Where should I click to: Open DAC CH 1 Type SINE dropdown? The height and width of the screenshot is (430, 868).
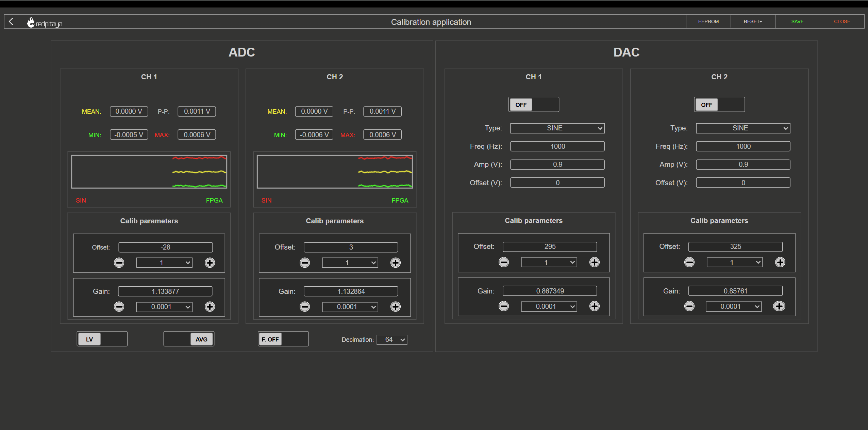[x=557, y=128]
